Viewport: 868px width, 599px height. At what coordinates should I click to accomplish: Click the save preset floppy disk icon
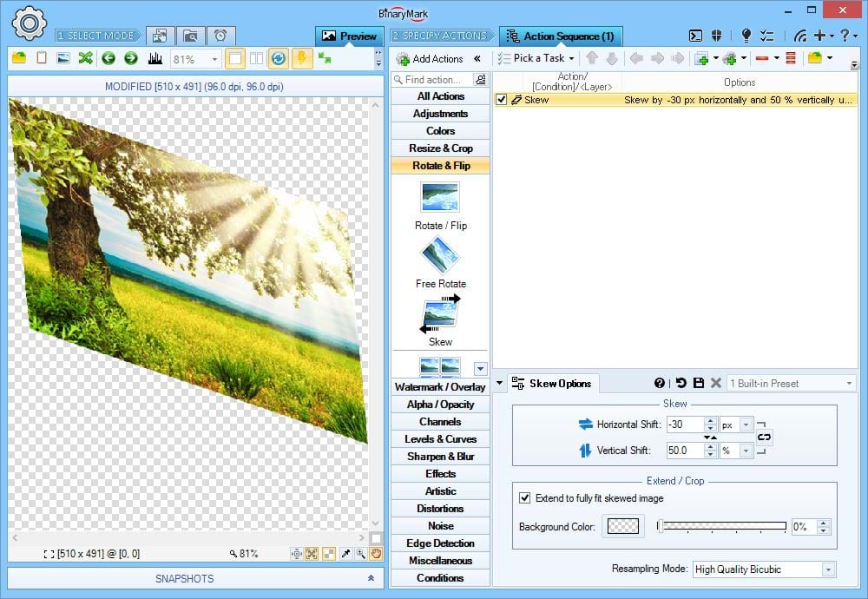tap(698, 383)
